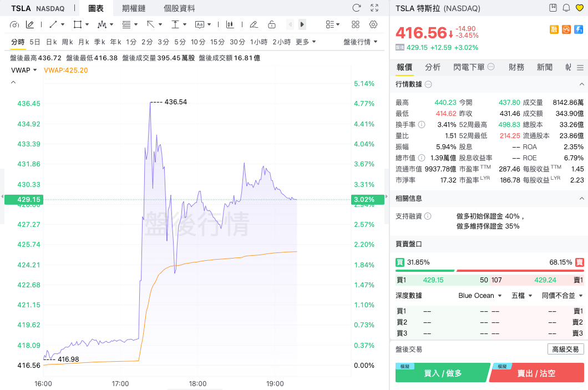Open the VWAP indicator dropdown

point(24,70)
